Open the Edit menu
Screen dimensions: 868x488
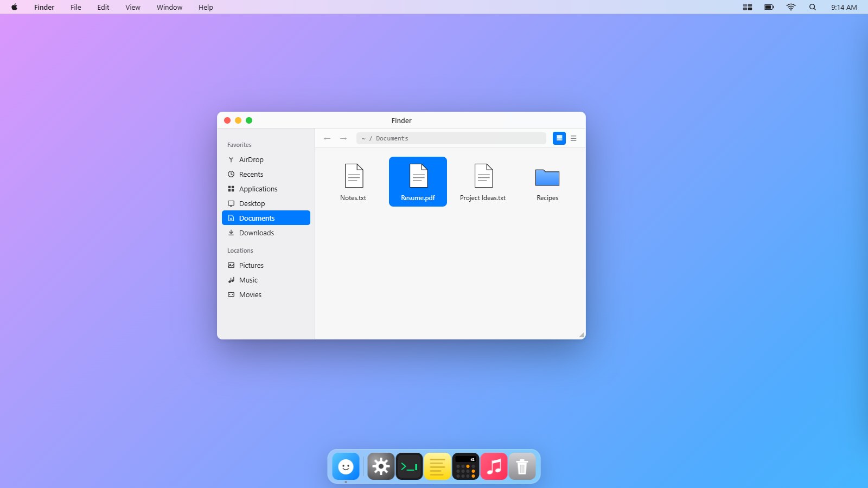(x=103, y=7)
